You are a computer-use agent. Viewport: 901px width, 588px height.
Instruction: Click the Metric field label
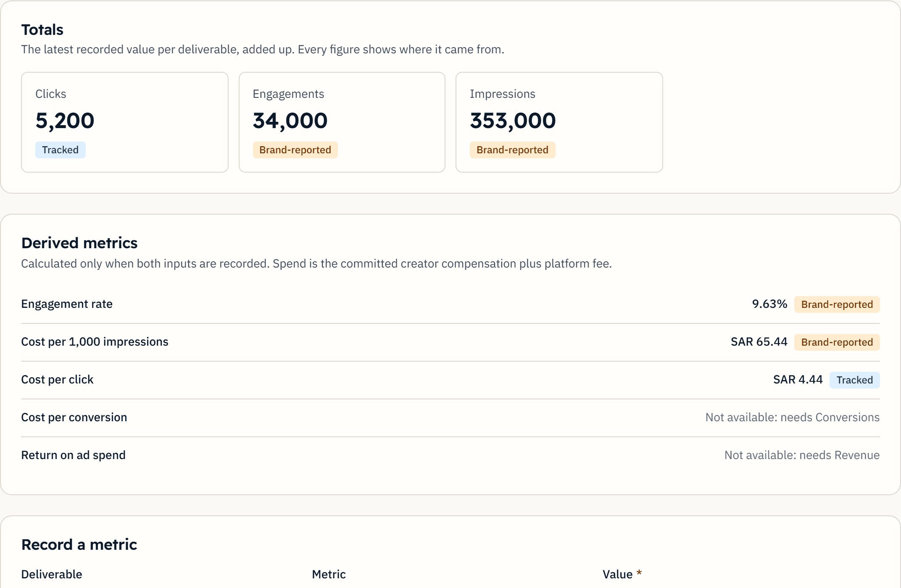coord(329,575)
